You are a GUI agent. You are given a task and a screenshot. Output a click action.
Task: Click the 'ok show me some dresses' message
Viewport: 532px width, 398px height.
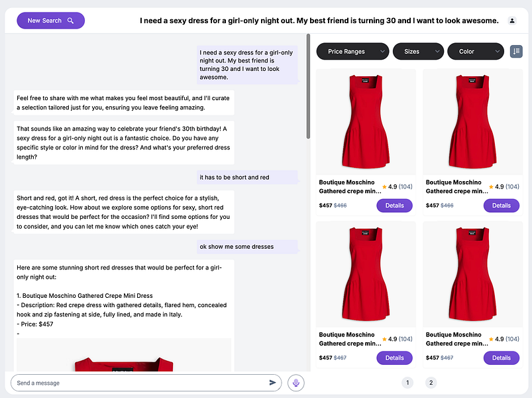(247, 247)
